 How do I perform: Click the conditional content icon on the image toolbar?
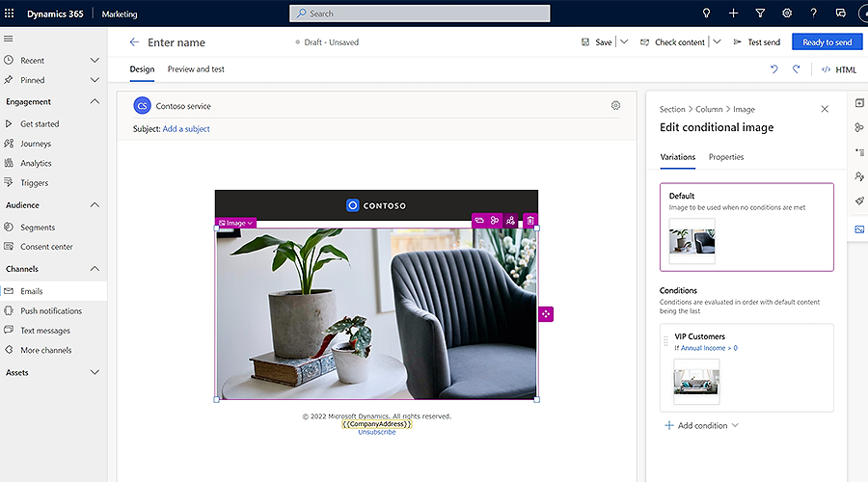(x=510, y=220)
